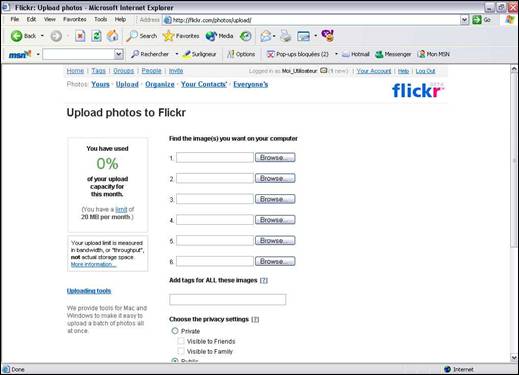Open the tags help [?] link
This screenshot has width=519, height=375.
(264, 280)
